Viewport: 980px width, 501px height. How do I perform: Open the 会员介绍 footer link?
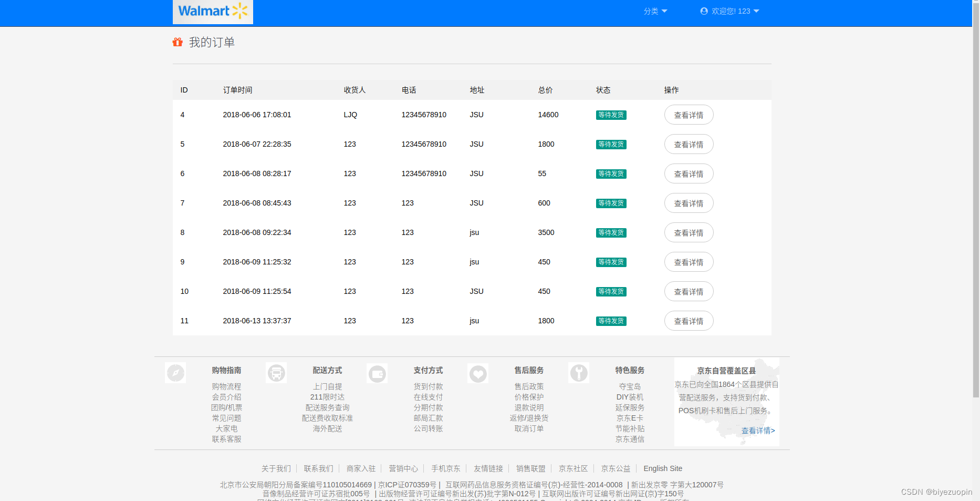[x=226, y=397]
